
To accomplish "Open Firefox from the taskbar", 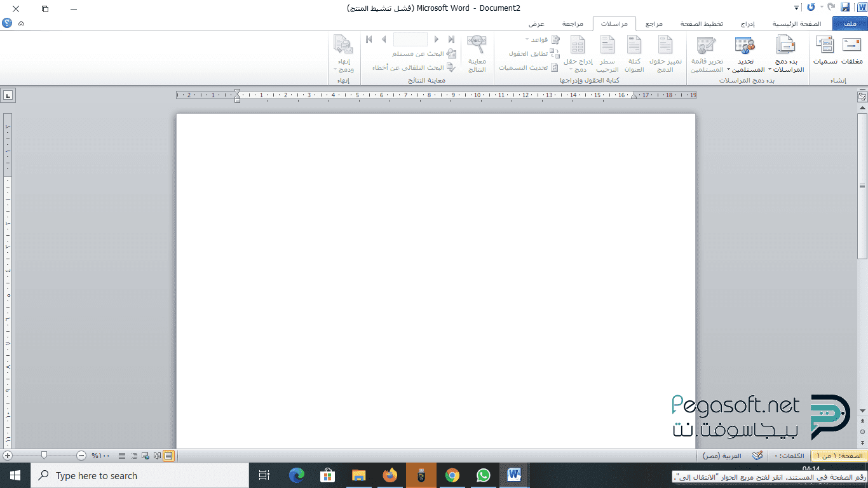I will pos(390,475).
